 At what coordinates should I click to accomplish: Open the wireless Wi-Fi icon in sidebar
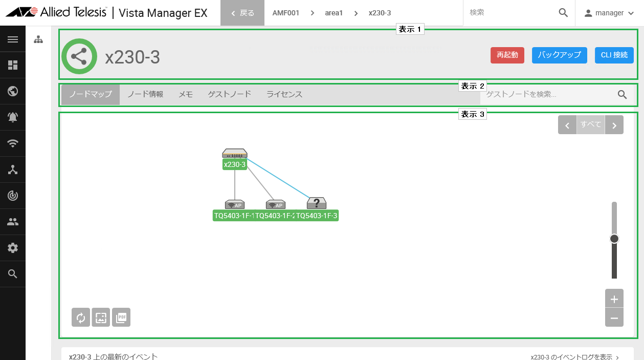point(13,143)
